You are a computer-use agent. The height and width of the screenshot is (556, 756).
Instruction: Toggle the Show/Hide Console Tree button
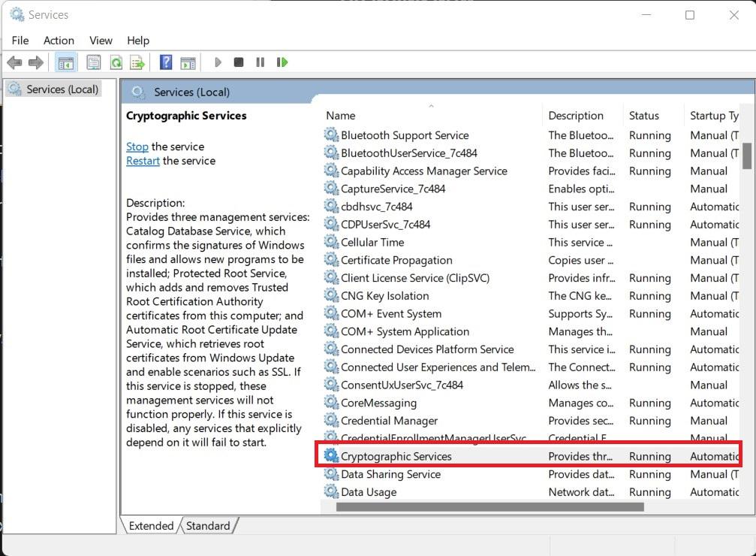66,62
